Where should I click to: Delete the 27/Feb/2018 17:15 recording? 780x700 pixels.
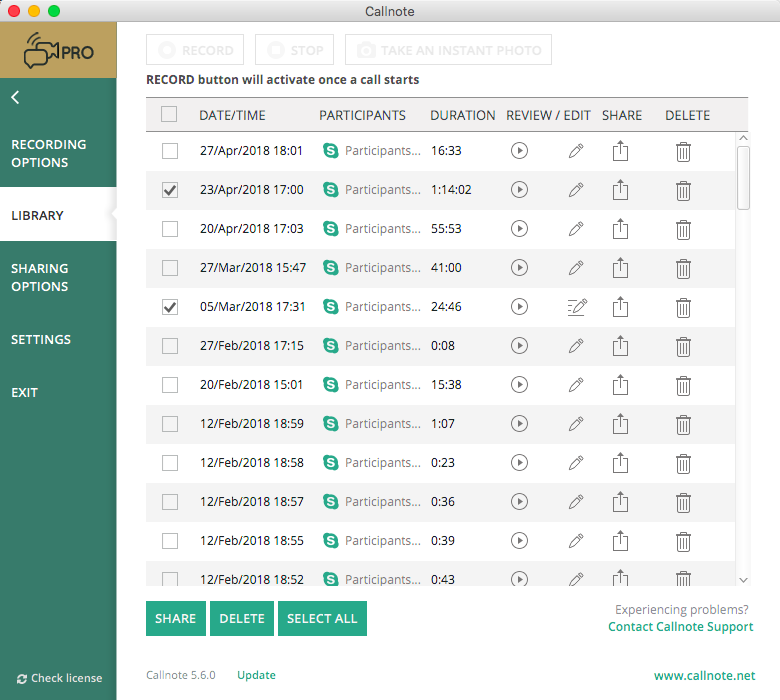tap(683, 347)
